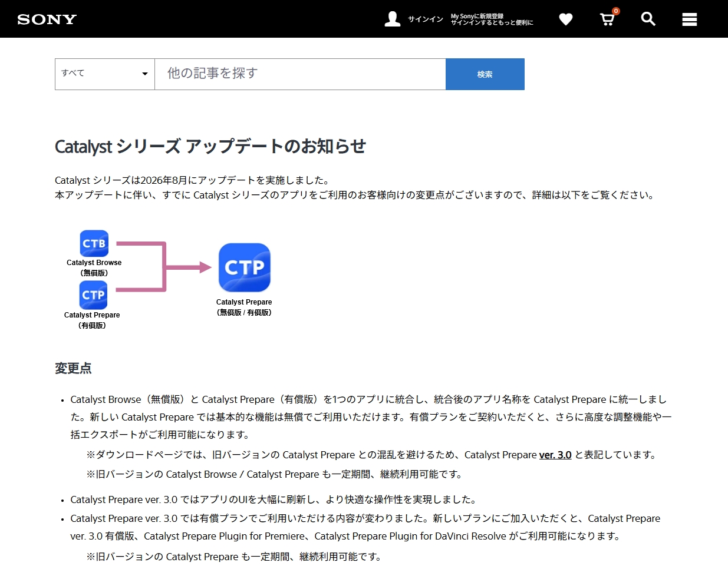The height and width of the screenshot is (569, 728).
Task: Open the ver. 3.0 link
Action: click(x=555, y=455)
